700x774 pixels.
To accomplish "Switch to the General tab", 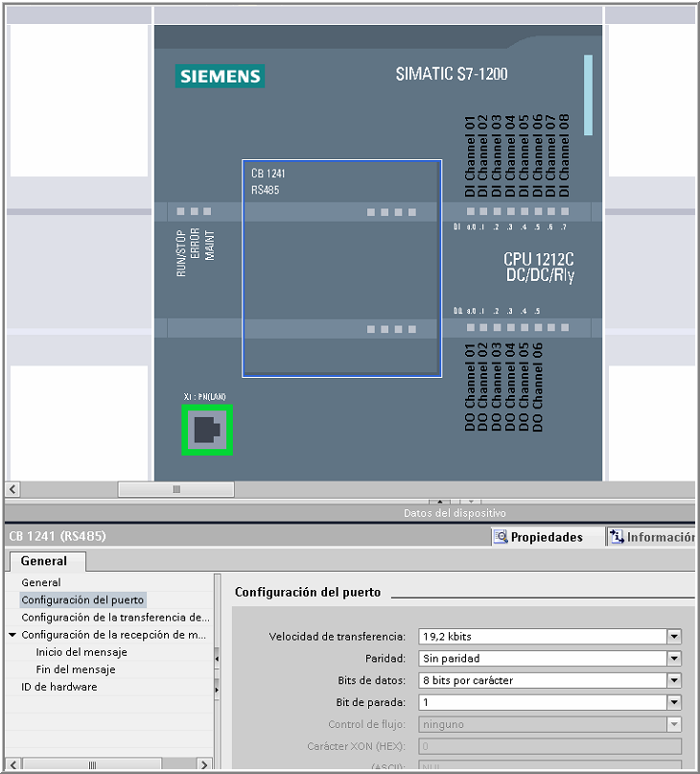I will pos(45,561).
